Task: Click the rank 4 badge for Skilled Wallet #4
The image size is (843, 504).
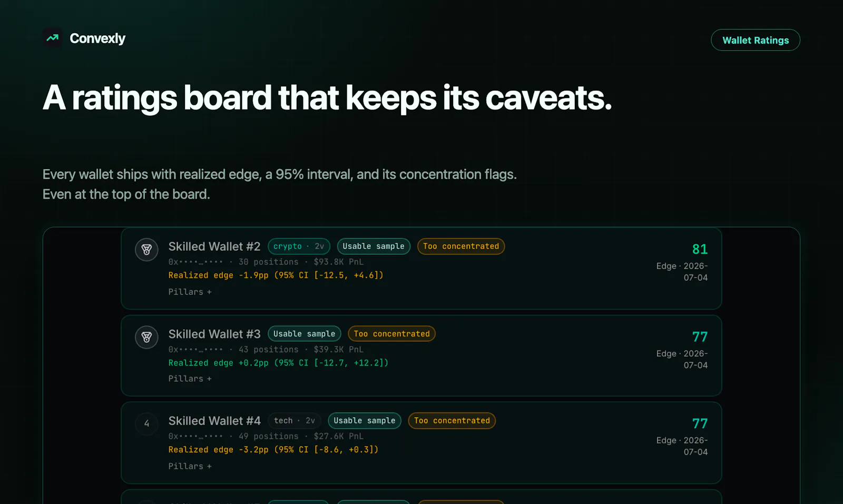Action: click(146, 423)
